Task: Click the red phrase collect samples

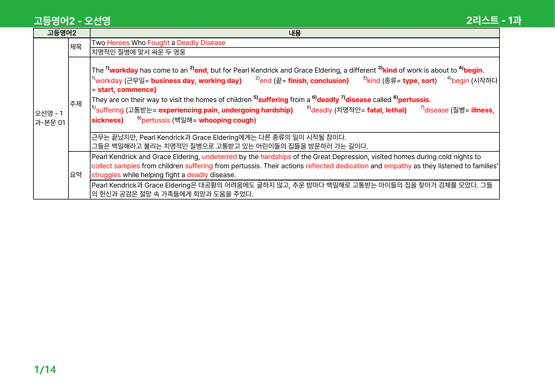Action: pyautogui.click(x=116, y=166)
